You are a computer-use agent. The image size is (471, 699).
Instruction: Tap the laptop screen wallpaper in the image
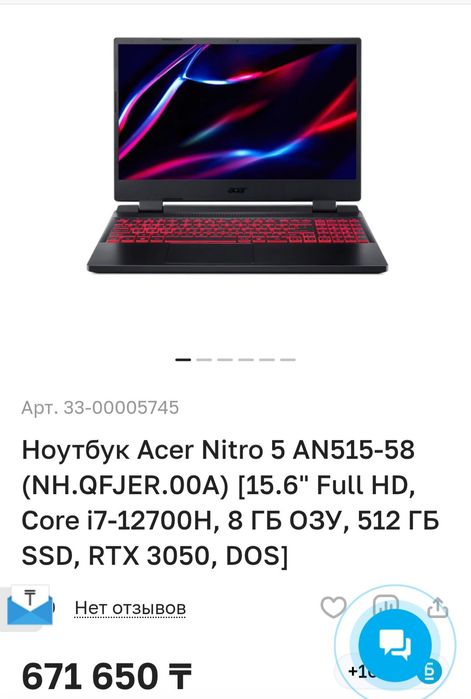coord(238,111)
